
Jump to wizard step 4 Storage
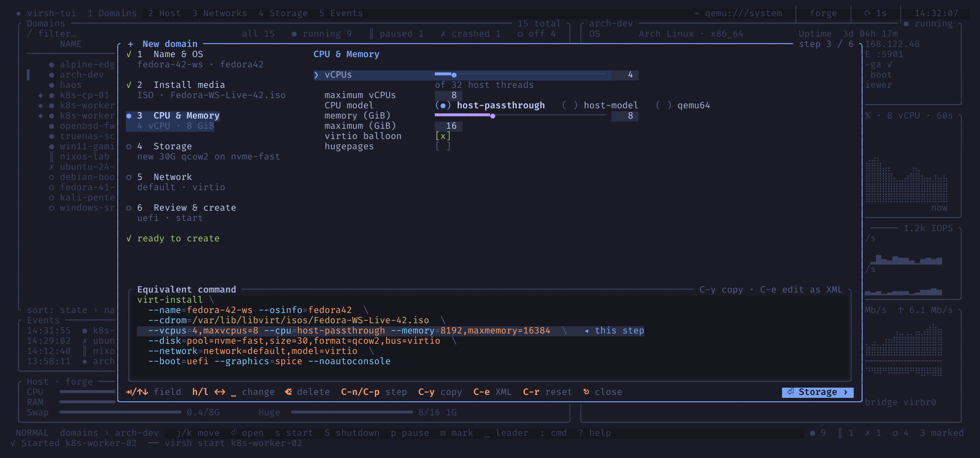(x=164, y=146)
